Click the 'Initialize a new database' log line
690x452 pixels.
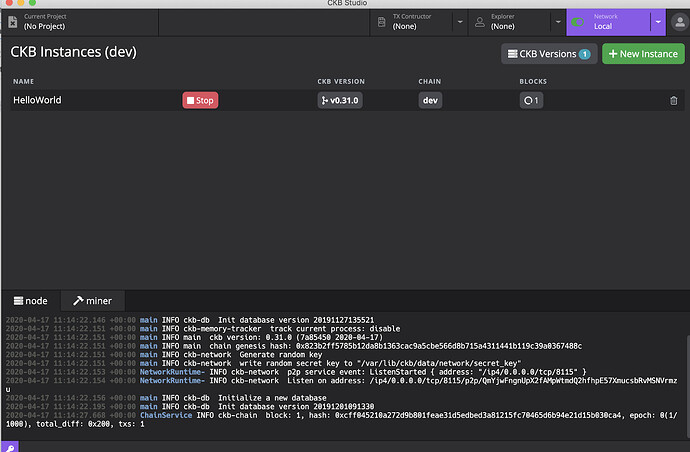click(166, 398)
